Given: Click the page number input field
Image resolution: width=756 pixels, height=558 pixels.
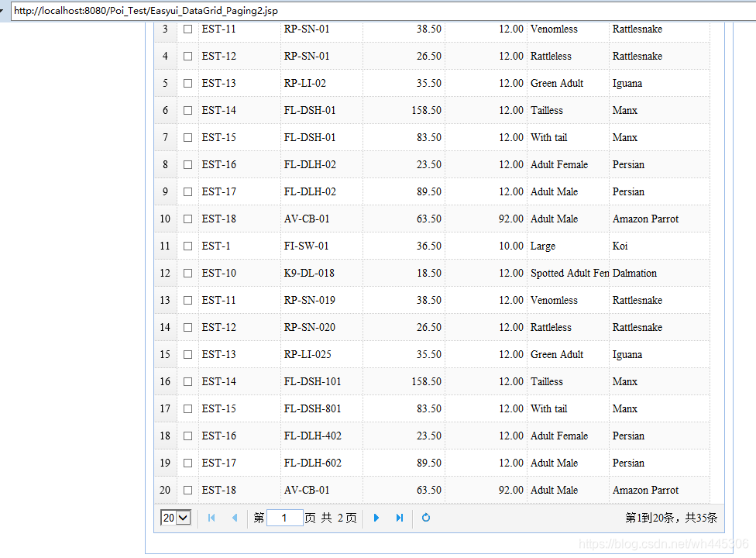Looking at the screenshot, I should coord(284,518).
